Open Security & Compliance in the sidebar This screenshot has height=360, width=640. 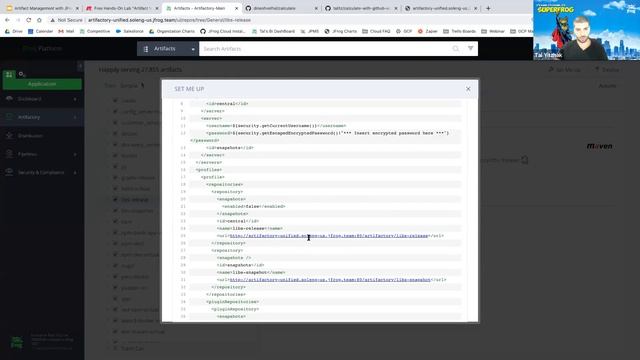[x=41, y=172]
